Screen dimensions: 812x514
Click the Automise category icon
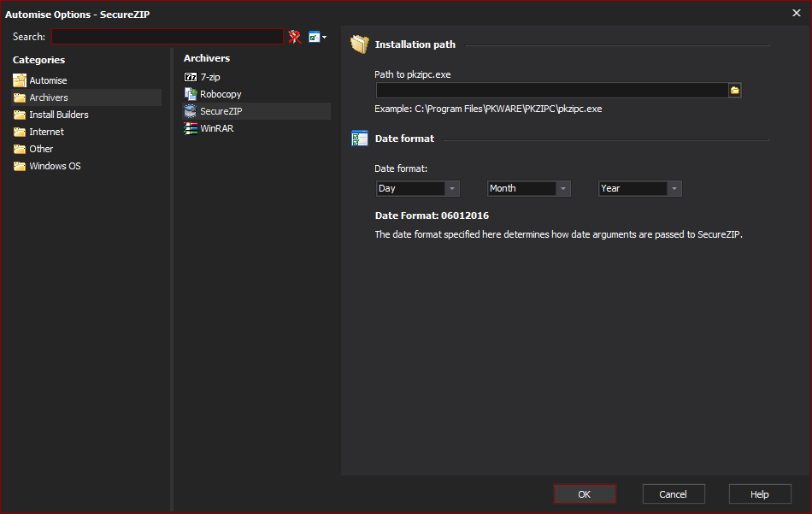(x=20, y=80)
